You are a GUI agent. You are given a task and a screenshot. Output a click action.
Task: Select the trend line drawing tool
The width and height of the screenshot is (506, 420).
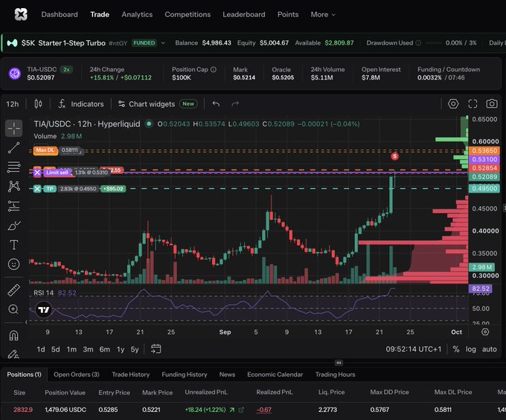(13, 148)
